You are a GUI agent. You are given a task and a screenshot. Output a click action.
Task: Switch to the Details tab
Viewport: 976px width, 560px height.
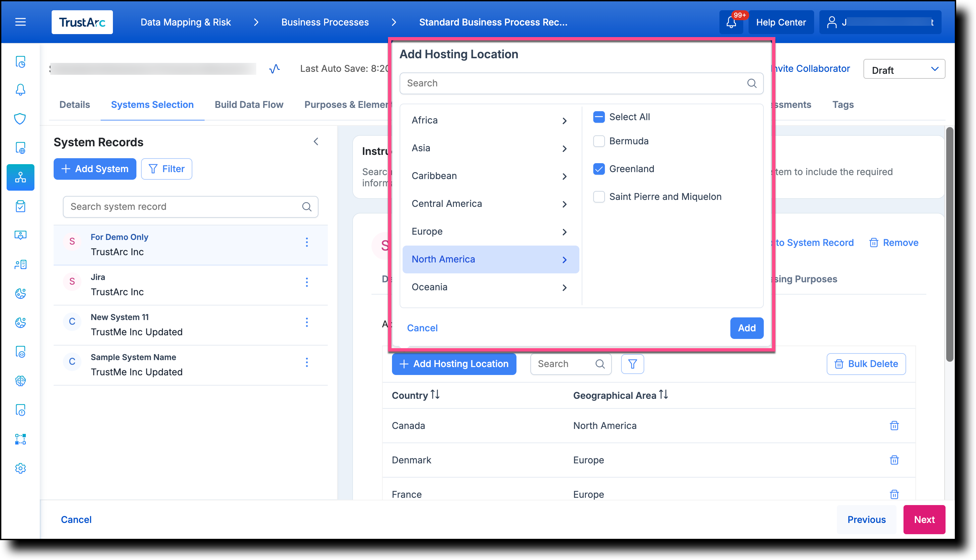tap(74, 104)
